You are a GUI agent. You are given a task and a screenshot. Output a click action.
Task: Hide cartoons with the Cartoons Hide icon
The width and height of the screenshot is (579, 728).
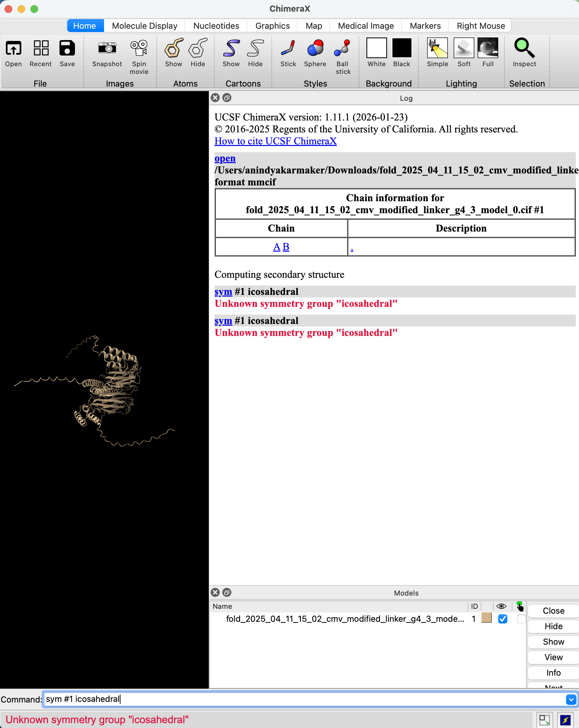pos(255,48)
